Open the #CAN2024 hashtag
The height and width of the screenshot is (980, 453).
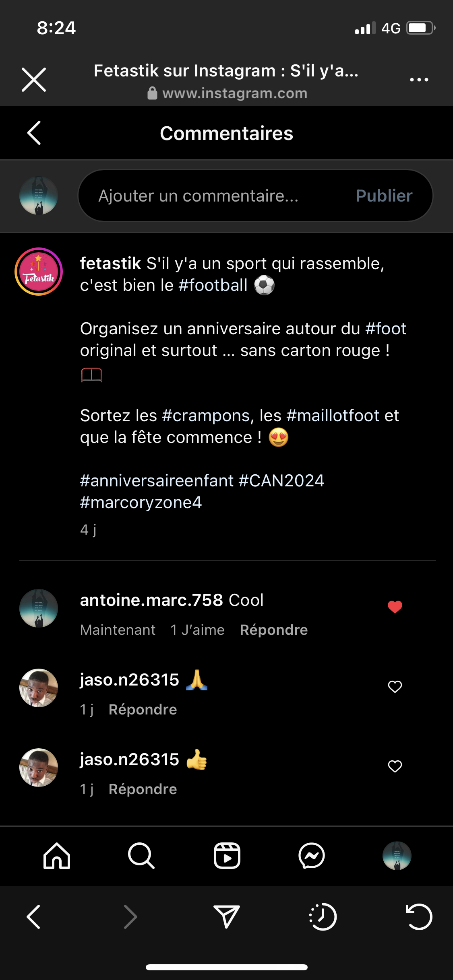[281, 481]
